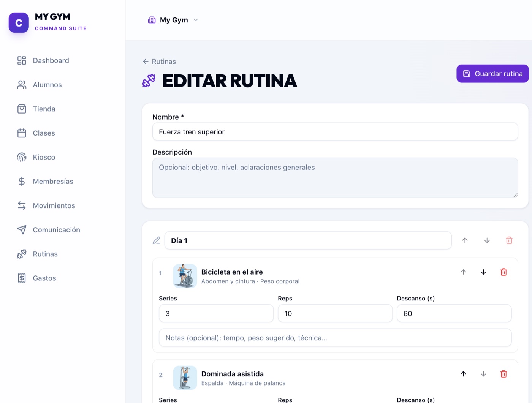This screenshot has height=403, width=532.
Task: Click the Día 1 name field
Action: [x=308, y=240]
